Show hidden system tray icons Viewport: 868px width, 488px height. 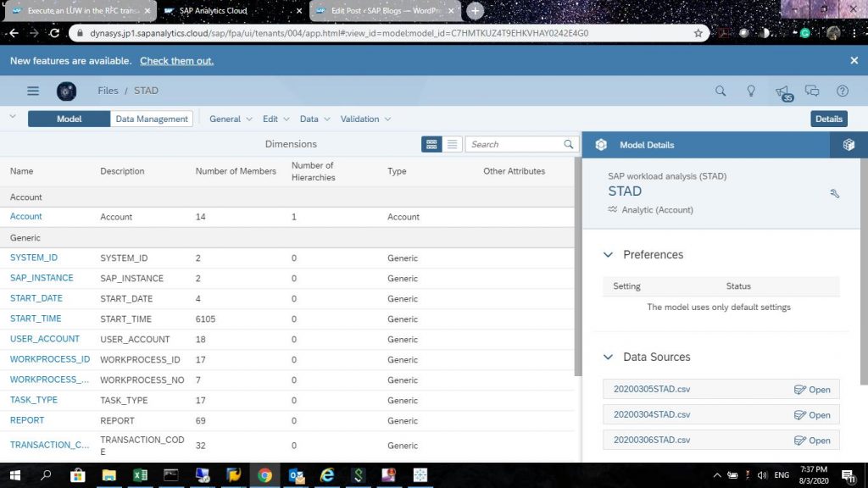717,475
